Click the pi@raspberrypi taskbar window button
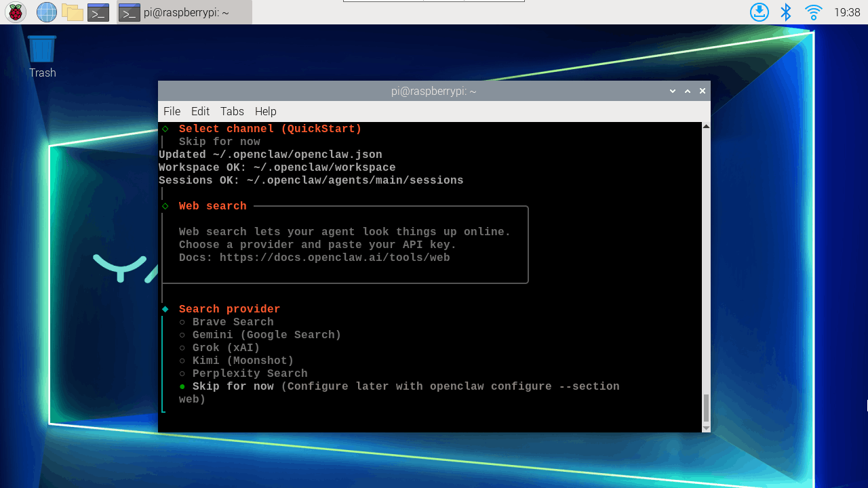This screenshot has height=488, width=868. coord(184,12)
